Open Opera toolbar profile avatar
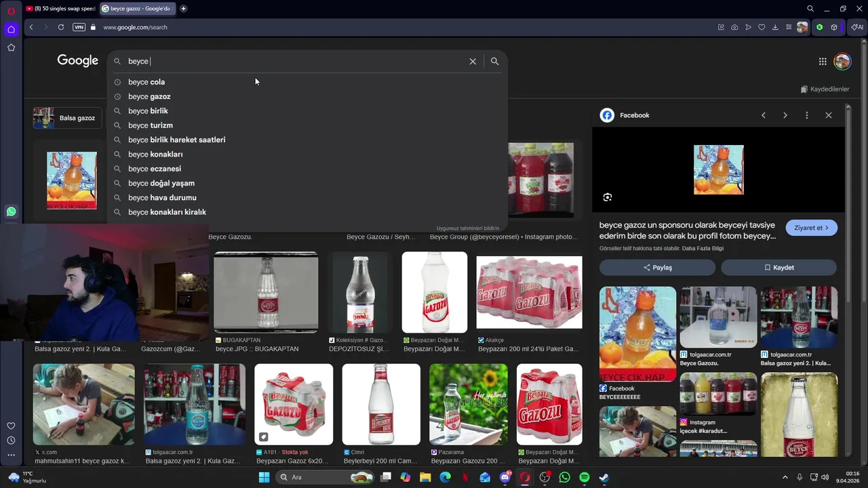The image size is (868, 488). point(803,27)
